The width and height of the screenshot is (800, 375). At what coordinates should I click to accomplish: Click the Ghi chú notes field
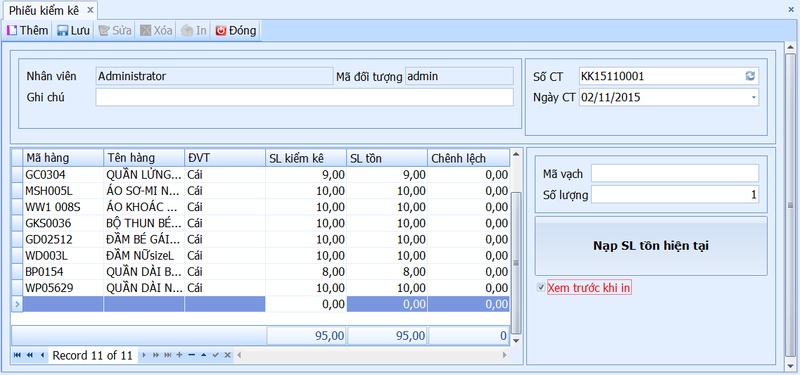[304, 97]
